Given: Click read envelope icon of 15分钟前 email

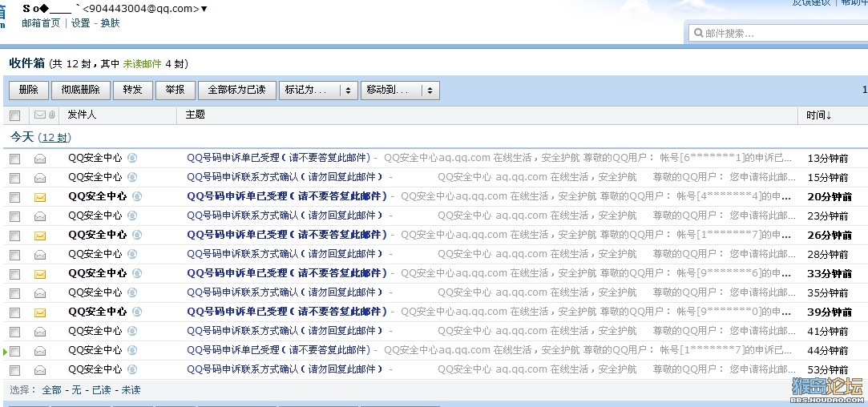Looking at the screenshot, I should 40,179.
